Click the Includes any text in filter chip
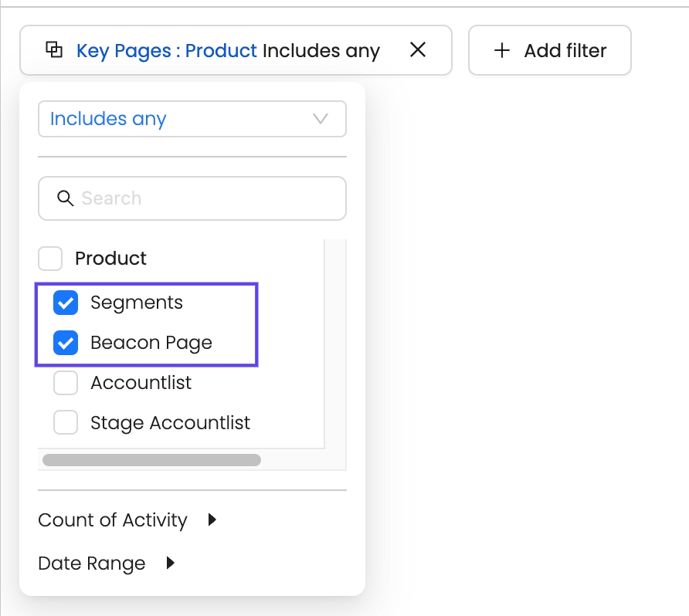 321,51
